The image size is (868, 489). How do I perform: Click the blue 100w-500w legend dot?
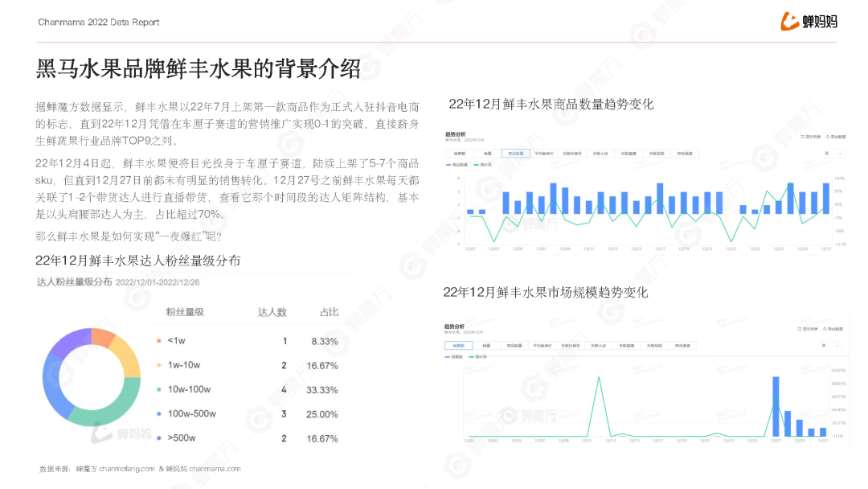(159, 413)
